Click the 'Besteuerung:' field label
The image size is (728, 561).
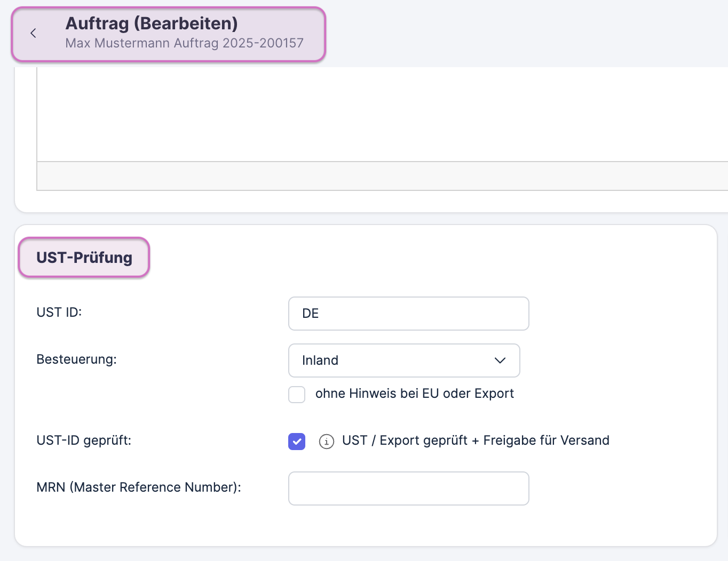pyautogui.click(x=76, y=359)
